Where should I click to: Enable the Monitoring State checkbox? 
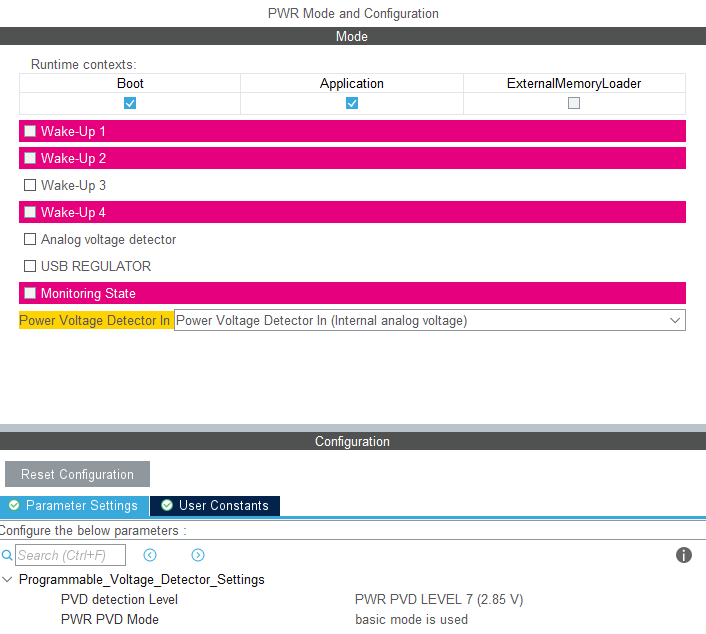click(30, 293)
